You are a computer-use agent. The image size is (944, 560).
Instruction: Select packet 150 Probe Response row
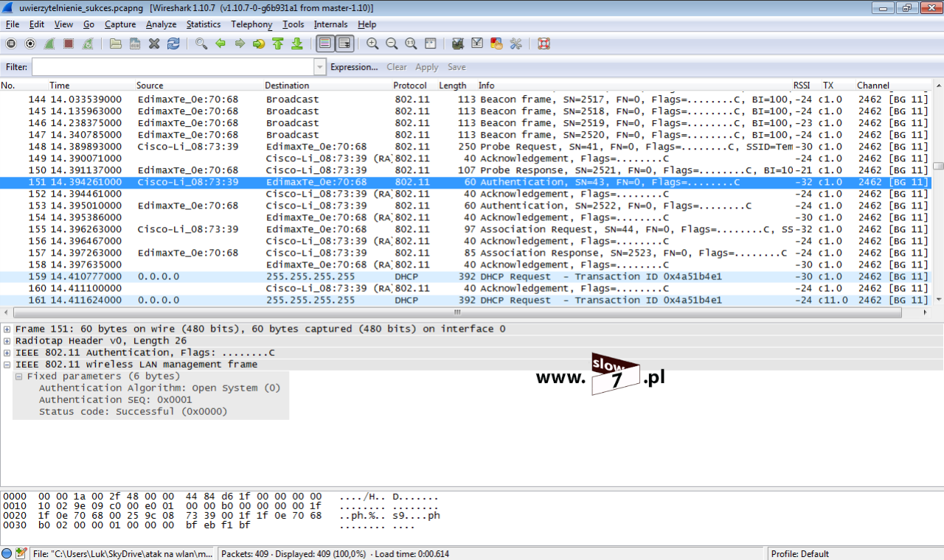[466, 170]
